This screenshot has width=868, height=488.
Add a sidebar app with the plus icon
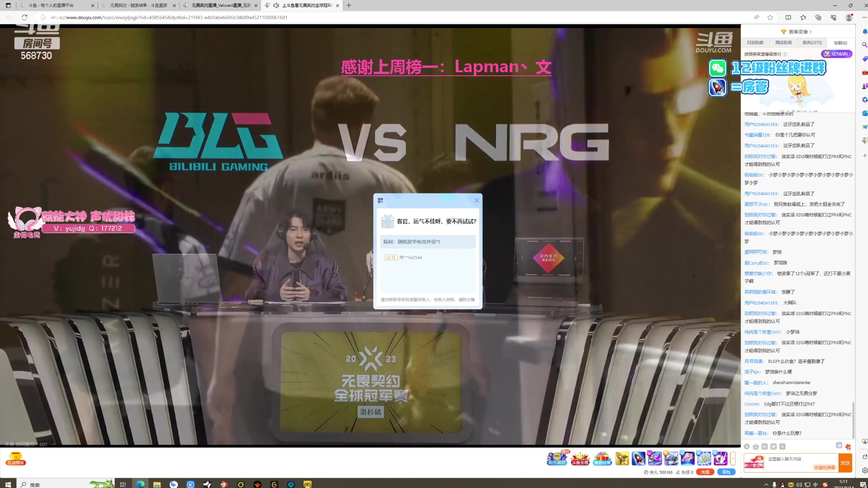click(x=864, y=155)
